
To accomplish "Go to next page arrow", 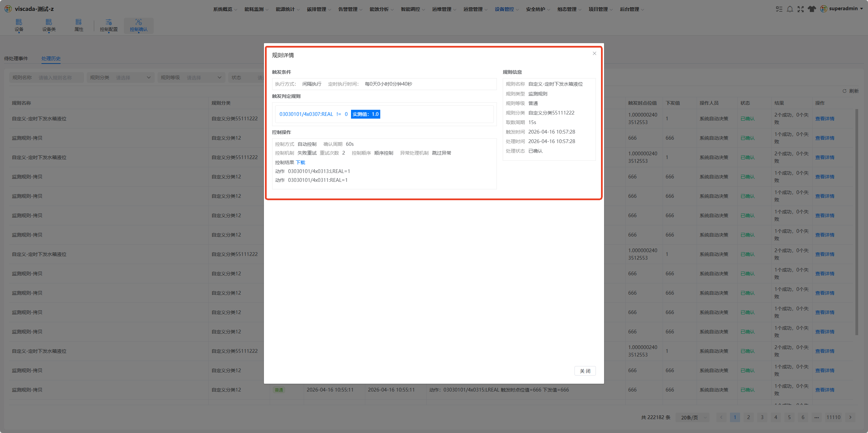I will coord(850,417).
